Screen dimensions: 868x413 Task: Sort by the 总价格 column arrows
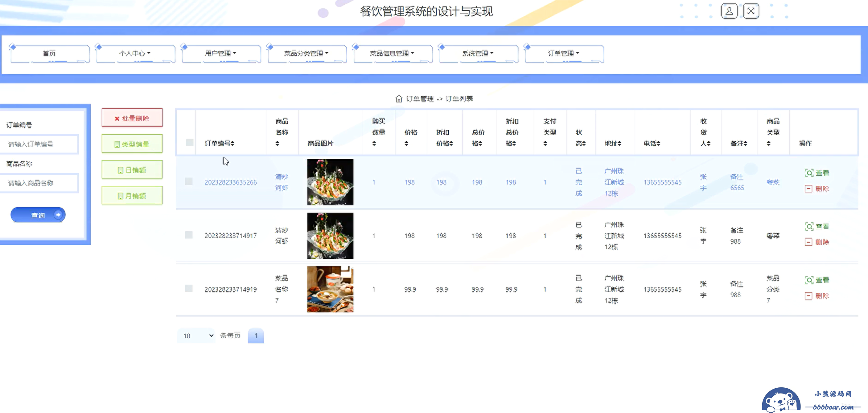[480, 144]
